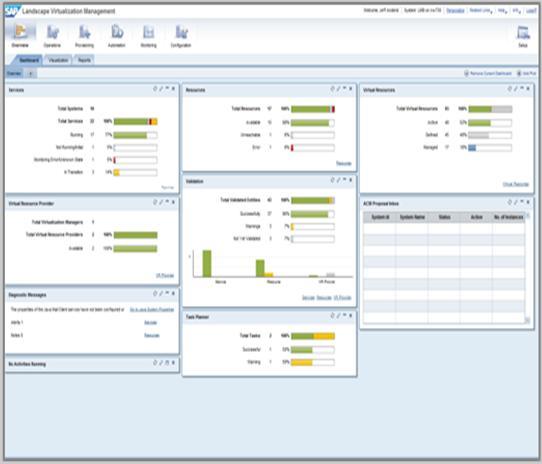This screenshot has width=542, height=464.
Task: Refresh the Resources pod
Action: click(333, 89)
